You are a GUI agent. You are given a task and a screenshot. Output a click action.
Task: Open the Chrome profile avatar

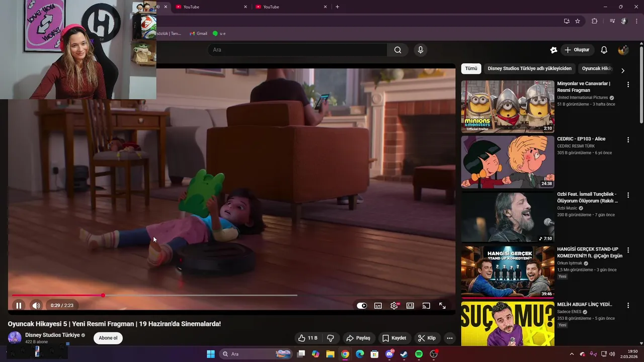click(x=624, y=21)
